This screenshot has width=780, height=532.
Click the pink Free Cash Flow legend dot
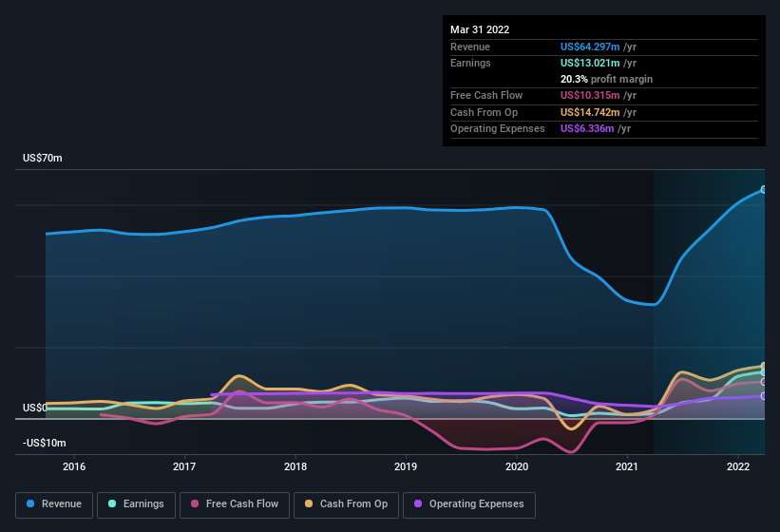195,503
